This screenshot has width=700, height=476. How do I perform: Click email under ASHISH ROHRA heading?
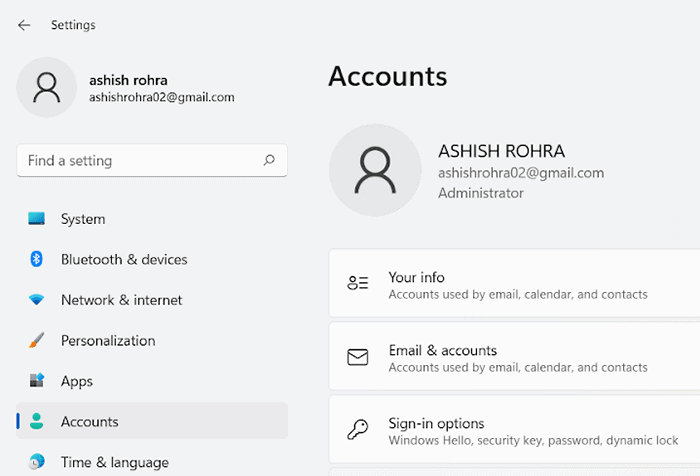coord(521,173)
